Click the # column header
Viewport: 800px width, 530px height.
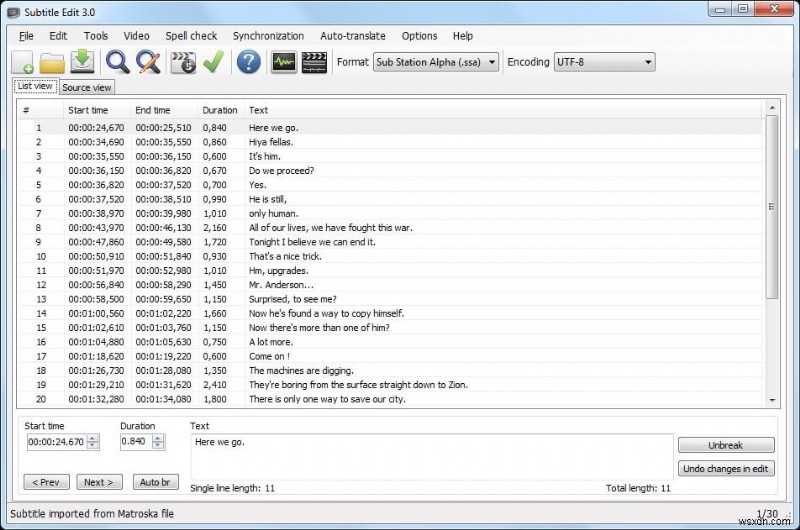click(x=41, y=110)
